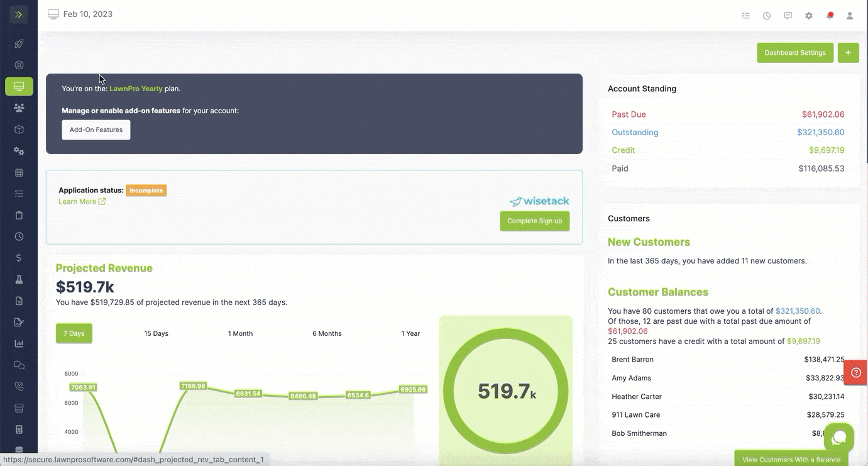Open the live chat bubble widget

coord(839,438)
